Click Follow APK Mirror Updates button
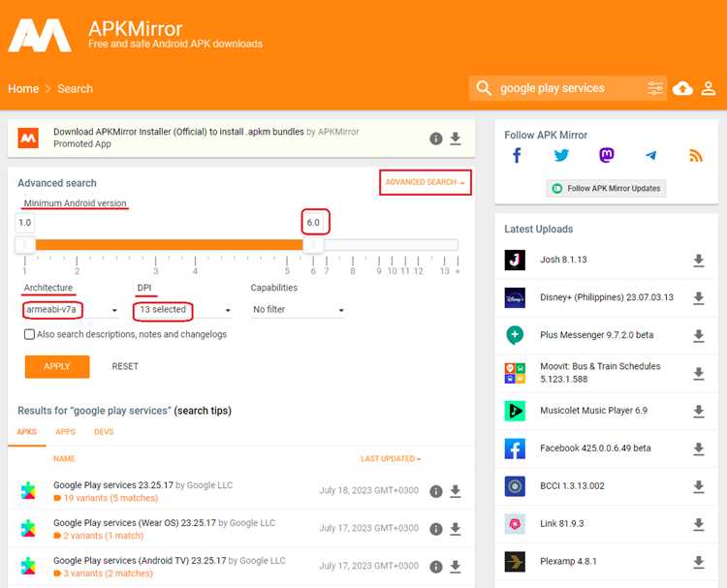Image resolution: width=727 pixels, height=588 pixels. point(606,188)
